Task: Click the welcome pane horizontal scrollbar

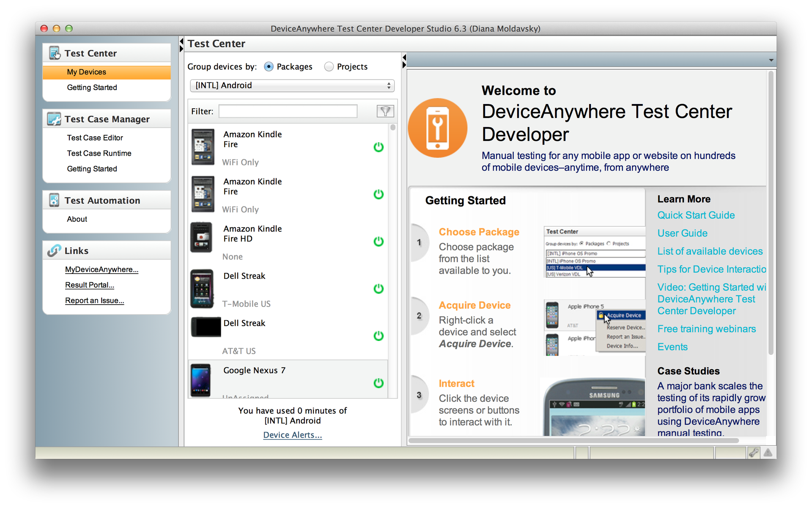Action: coord(573,441)
